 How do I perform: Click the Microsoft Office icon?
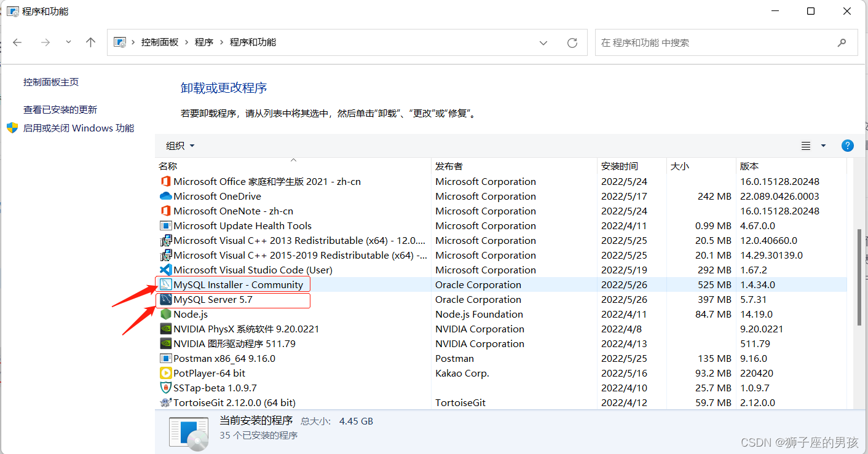(x=165, y=181)
